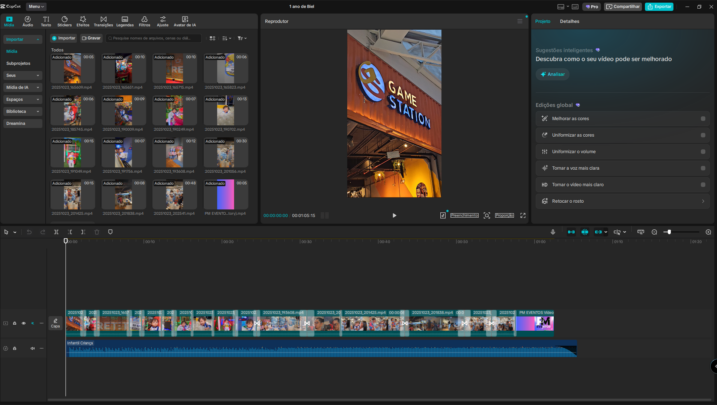This screenshot has width=717, height=405.
Task: Click the Analisar button
Action: [554, 74]
